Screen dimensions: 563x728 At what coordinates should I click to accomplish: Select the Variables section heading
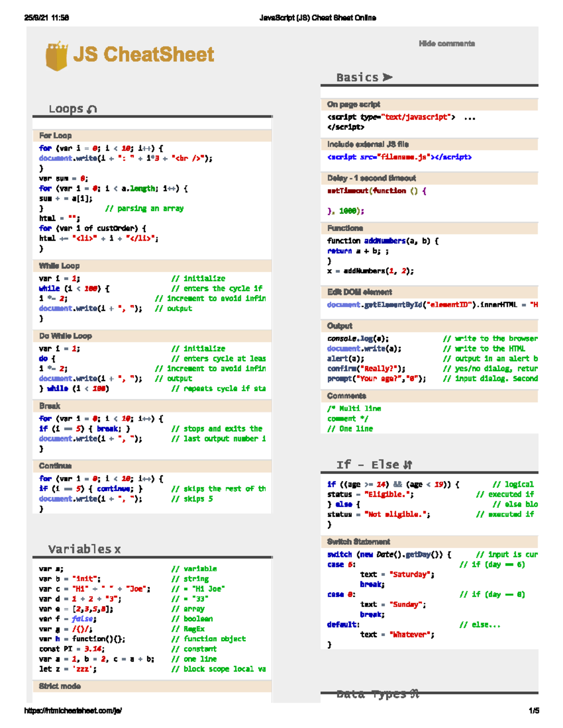pyautogui.click(x=80, y=549)
